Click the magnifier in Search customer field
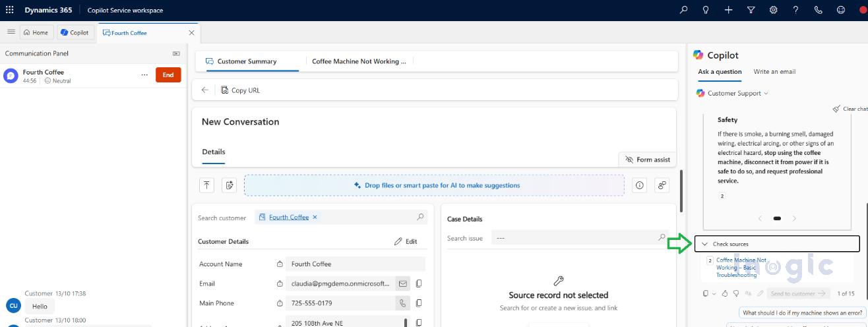The width and height of the screenshot is (868, 327). (420, 217)
